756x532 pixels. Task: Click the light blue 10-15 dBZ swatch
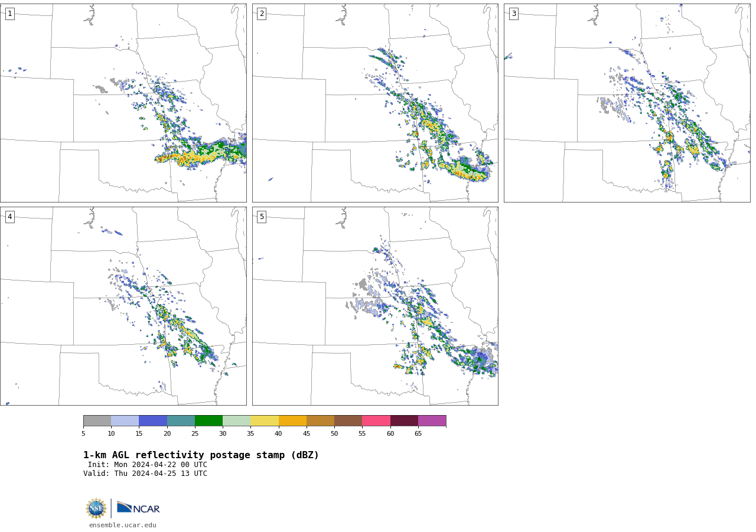coord(125,420)
